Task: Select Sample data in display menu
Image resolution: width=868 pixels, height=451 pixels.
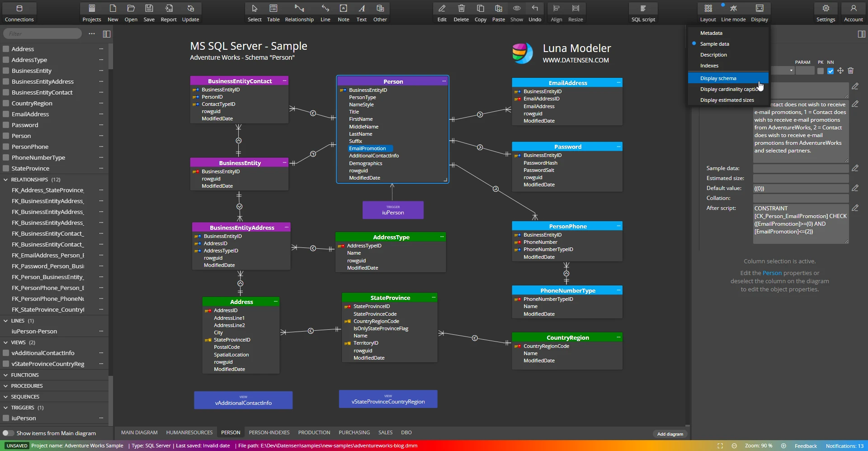Action: click(x=728, y=44)
